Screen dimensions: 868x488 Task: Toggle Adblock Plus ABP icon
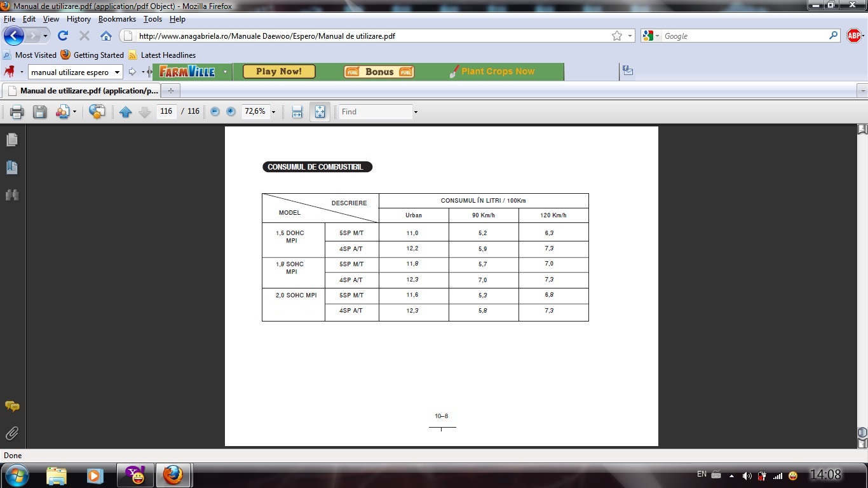(x=854, y=36)
